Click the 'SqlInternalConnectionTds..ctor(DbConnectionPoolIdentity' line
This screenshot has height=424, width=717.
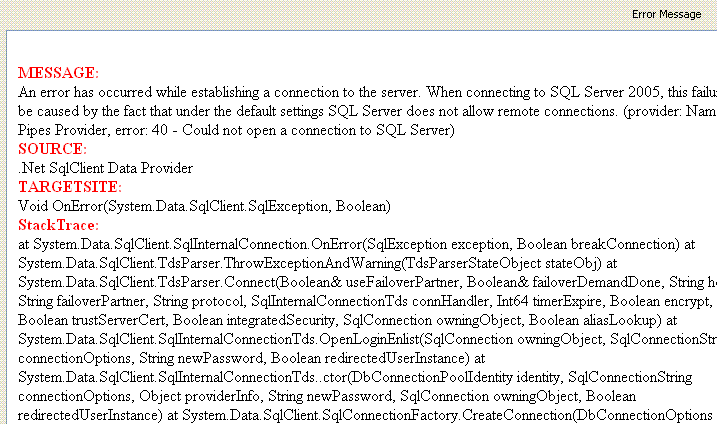pyautogui.click(x=355, y=377)
